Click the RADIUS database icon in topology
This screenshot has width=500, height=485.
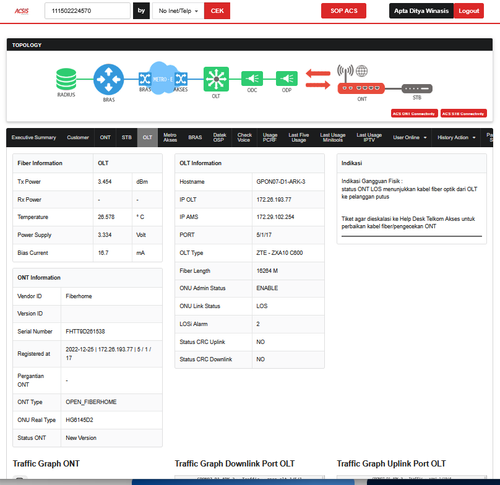[x=66, y=79]
